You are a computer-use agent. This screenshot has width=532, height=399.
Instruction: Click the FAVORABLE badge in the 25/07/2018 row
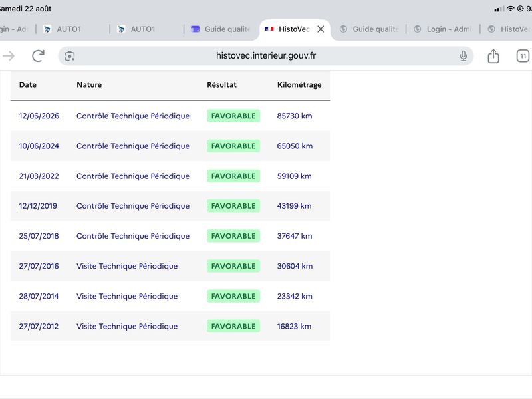[233, 236]
